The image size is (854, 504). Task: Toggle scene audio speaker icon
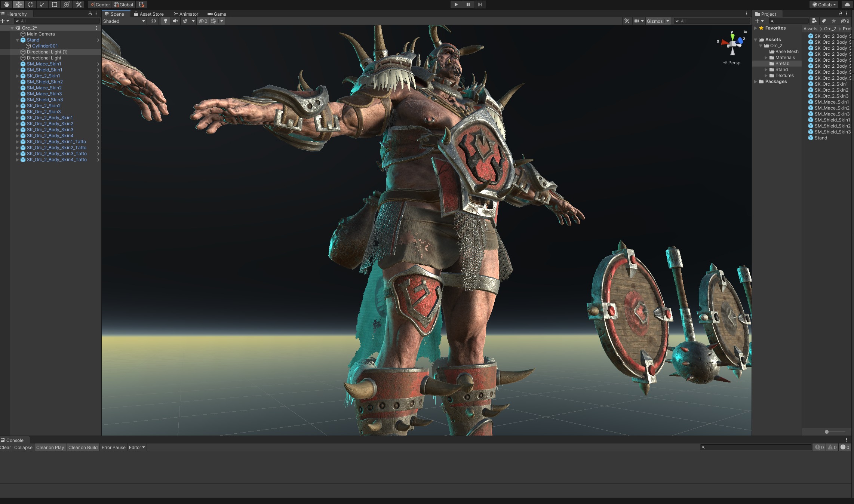(175, 21)
